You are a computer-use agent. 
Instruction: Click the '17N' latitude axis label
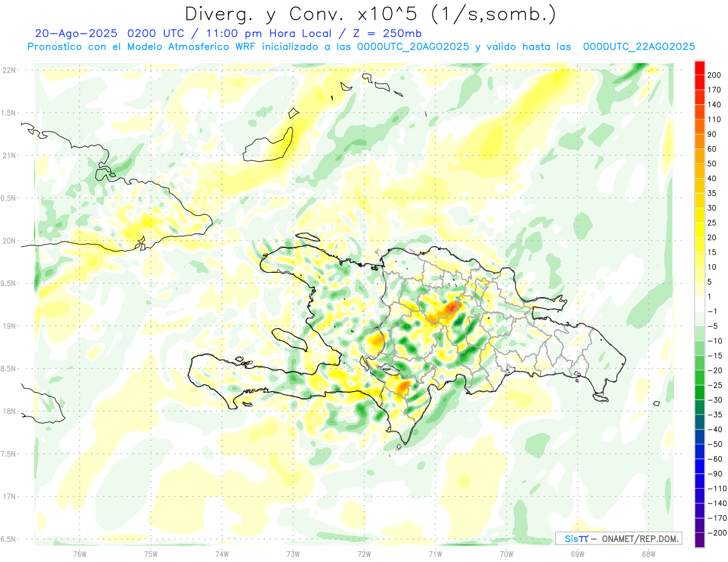tap(8, 497)
